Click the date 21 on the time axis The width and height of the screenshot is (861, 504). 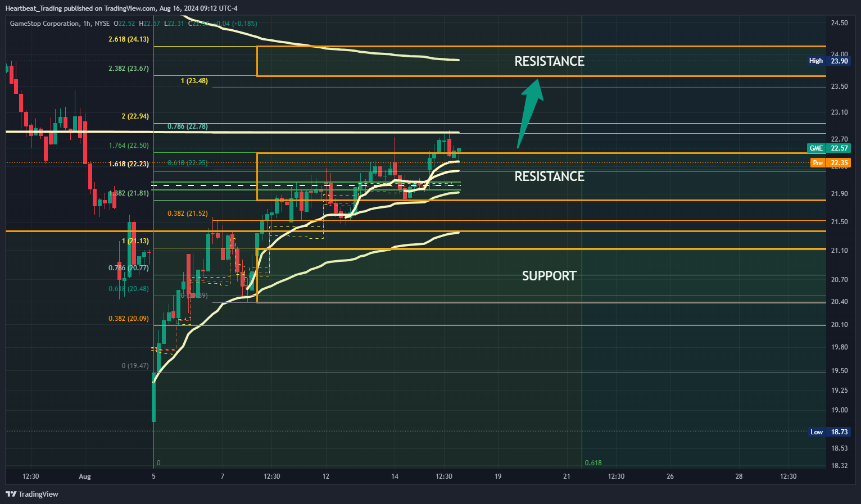[x=567, y=476]
